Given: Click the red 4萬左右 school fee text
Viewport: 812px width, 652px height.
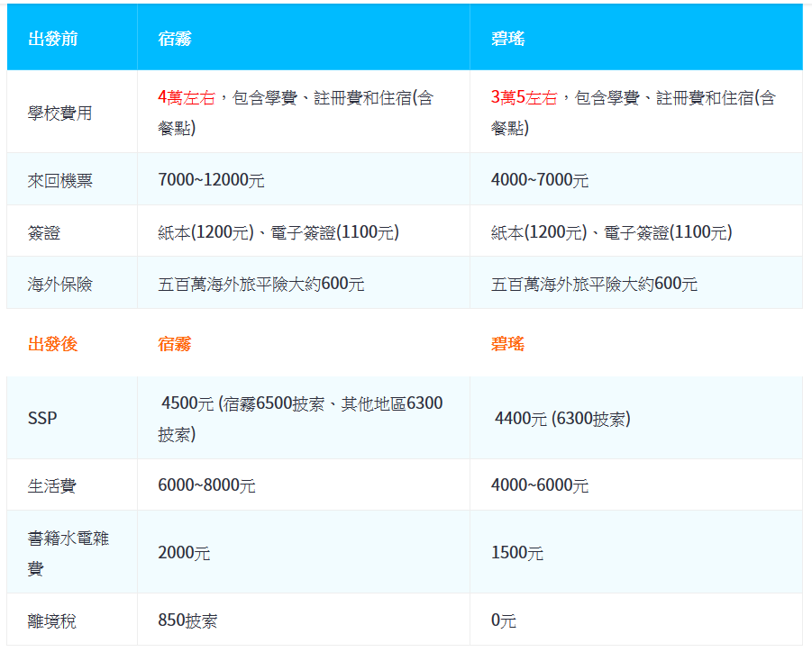Looking at the screenshot, I should (x=187, y=98).
